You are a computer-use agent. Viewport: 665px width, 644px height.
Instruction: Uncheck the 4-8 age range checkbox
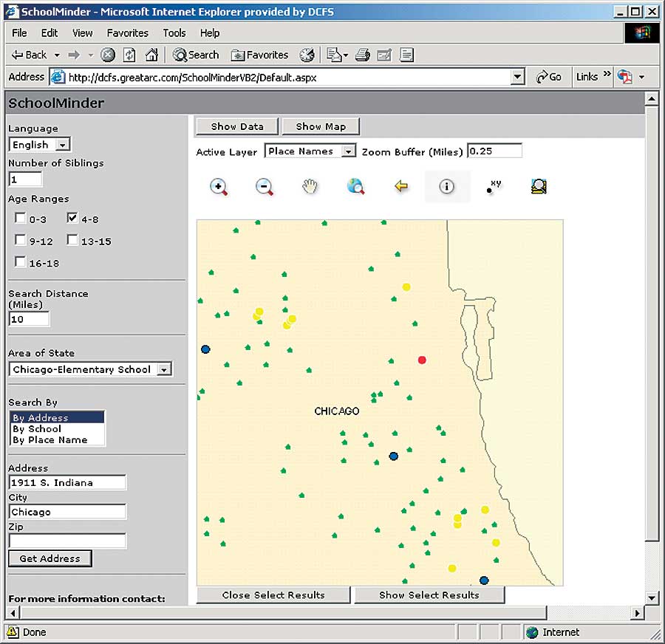[72, 218]
